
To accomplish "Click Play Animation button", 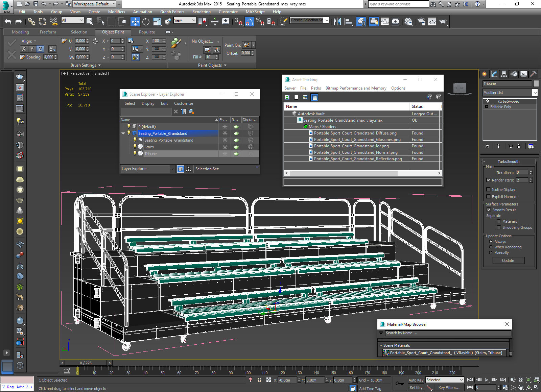I will coord(487,380).
